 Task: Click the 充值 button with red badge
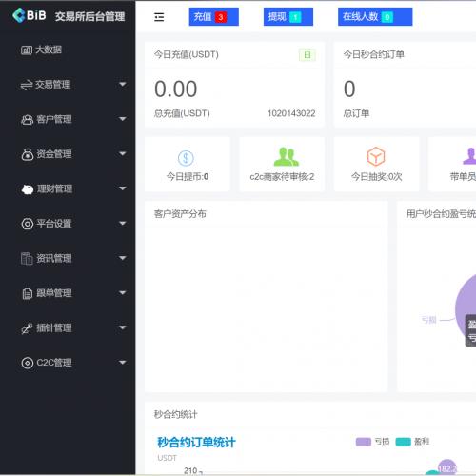tap(214, 17)
